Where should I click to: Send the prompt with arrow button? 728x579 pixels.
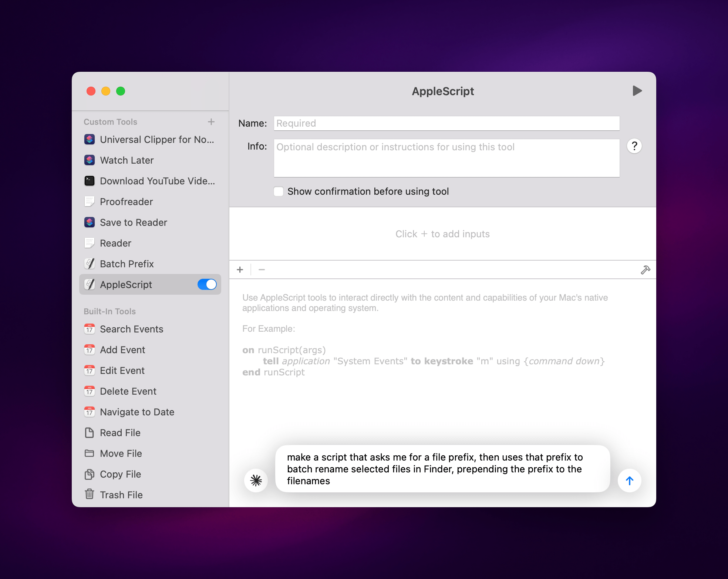tap(630, 481)
